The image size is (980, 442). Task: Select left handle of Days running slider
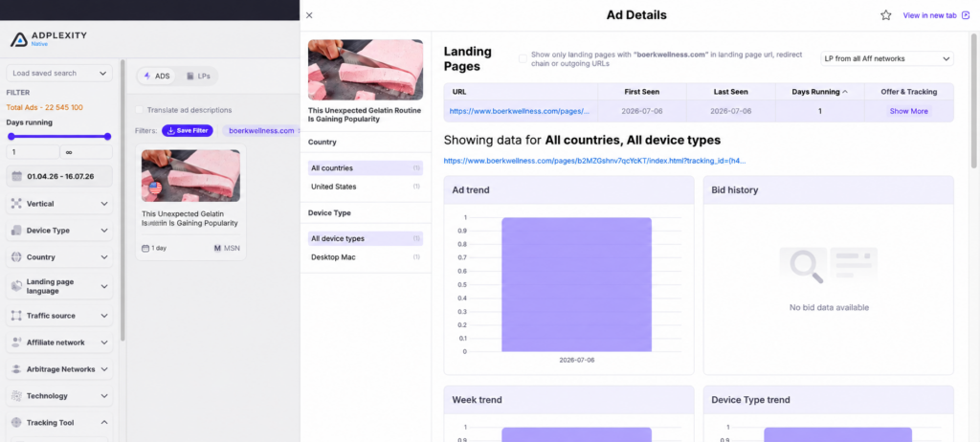[x=11, y=136]
